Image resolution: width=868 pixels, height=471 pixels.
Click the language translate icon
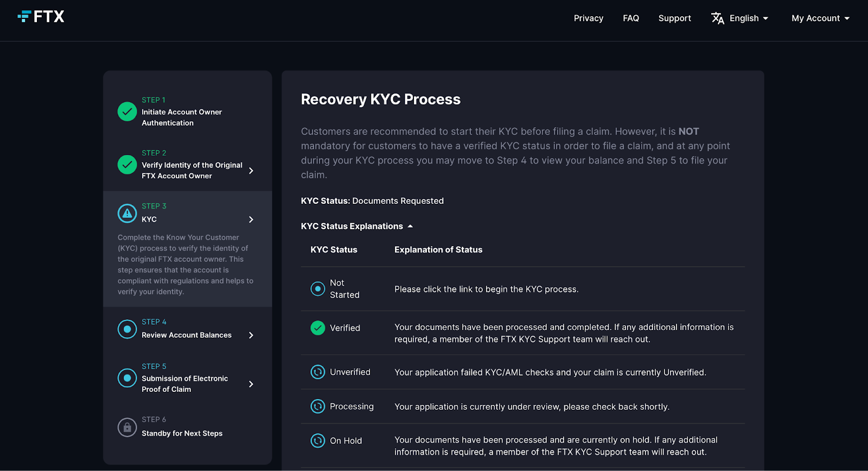717,18
